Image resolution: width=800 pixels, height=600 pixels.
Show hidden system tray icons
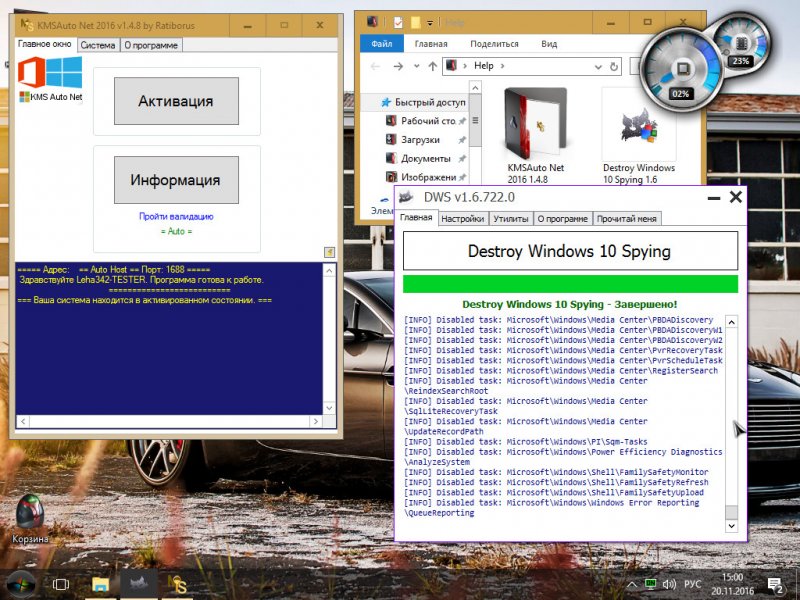coord(632,585)
